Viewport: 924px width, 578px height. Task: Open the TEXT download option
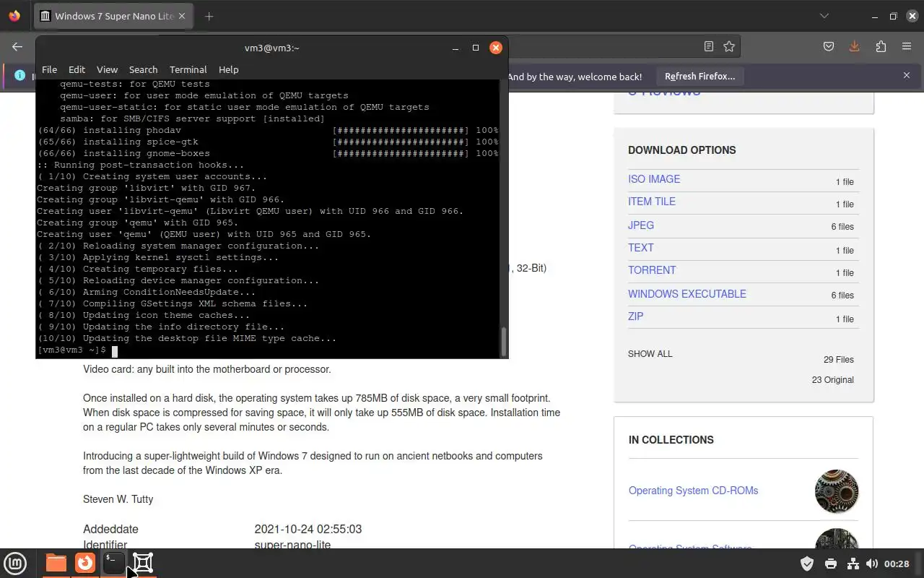pyautogui.click(x=641, y=248)
